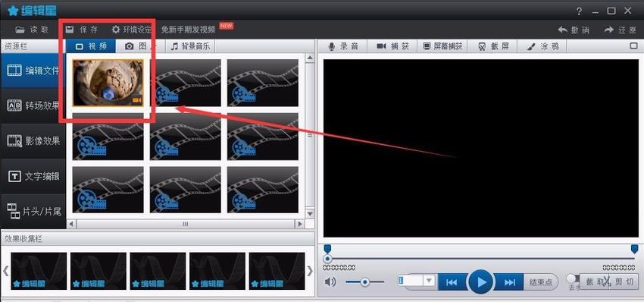Select 影像效果 in the sidebar

point(33,141)
